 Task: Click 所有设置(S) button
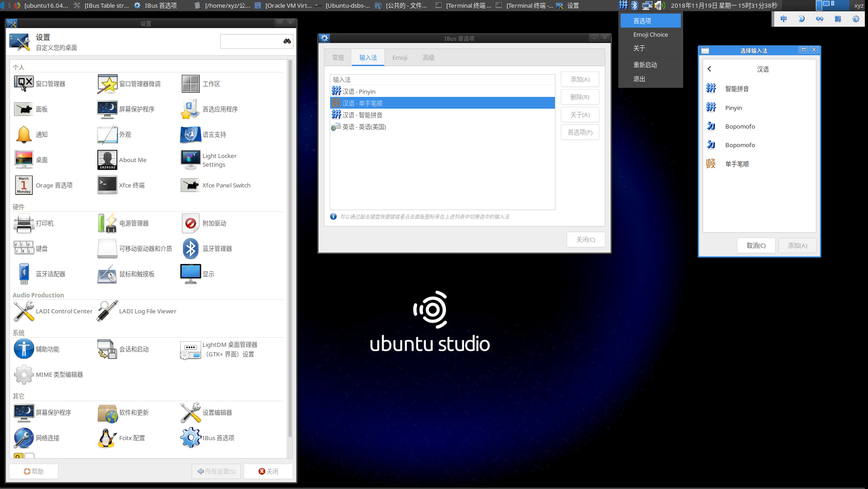(216, 471)
